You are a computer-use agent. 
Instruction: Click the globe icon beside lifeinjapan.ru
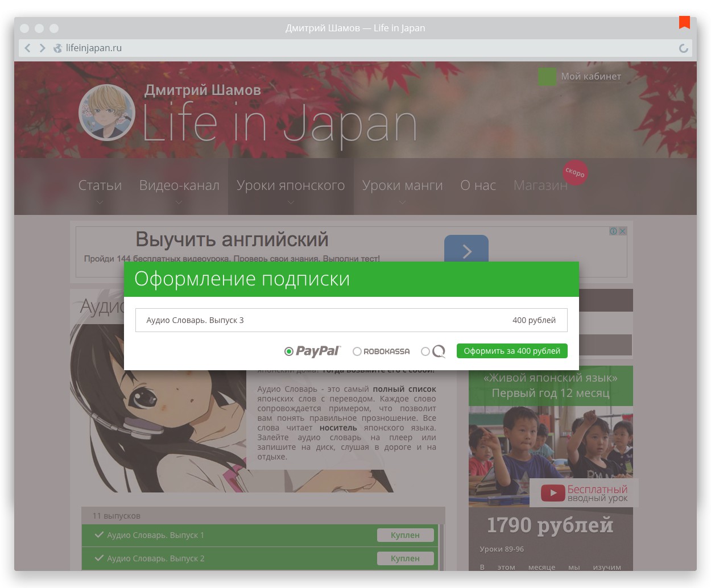(x=57, y=48)
